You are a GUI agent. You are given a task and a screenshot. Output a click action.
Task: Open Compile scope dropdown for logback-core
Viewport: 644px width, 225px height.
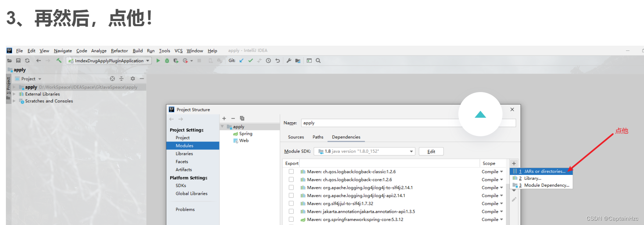[x=492, y=180]
